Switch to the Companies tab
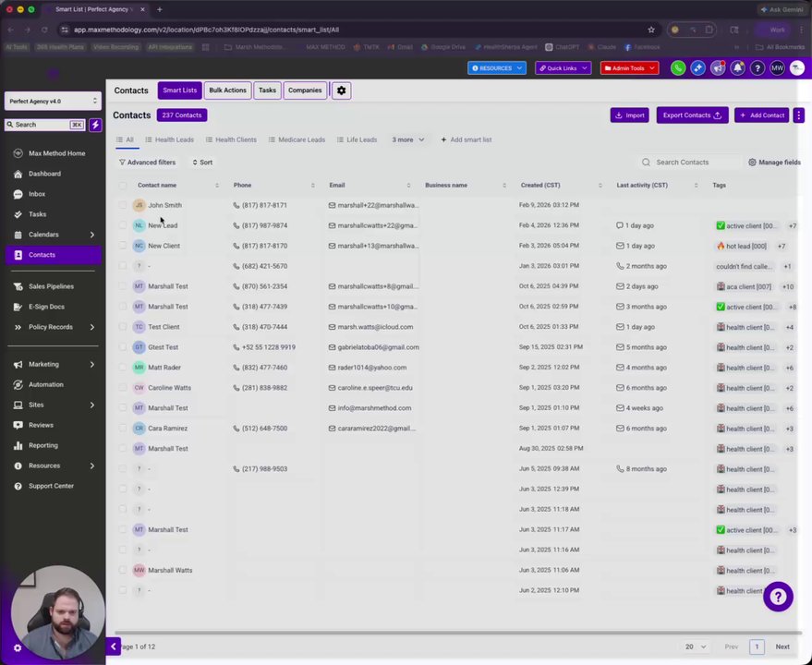 [305, 91]
